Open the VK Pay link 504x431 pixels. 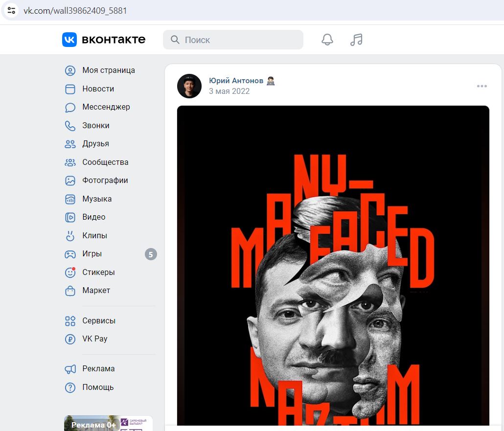coord(95,339)
